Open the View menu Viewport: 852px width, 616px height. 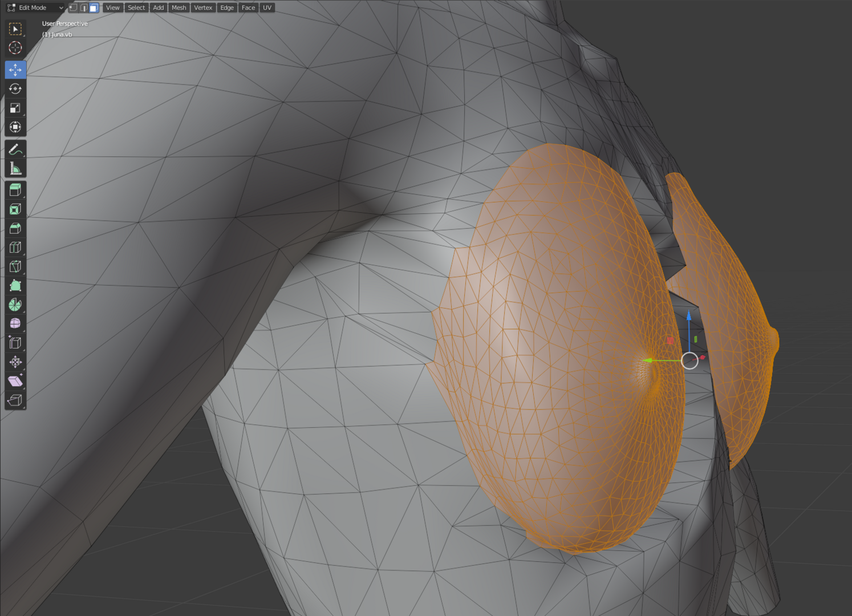point(113,7)
